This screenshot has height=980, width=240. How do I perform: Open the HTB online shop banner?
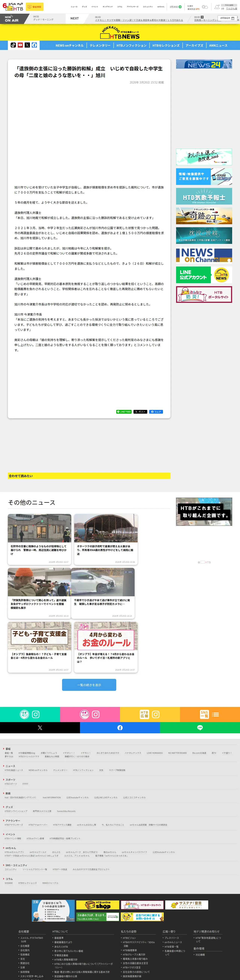pyautogui.click(x=97, y=905)
